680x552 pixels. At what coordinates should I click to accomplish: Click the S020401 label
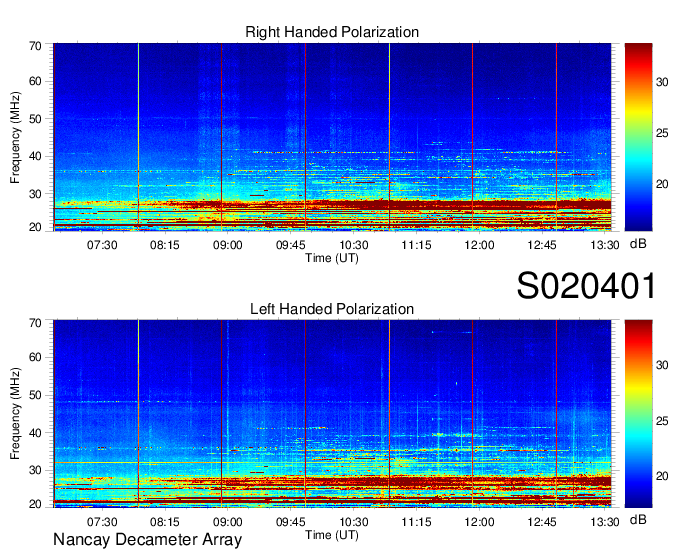pos(586,286)
